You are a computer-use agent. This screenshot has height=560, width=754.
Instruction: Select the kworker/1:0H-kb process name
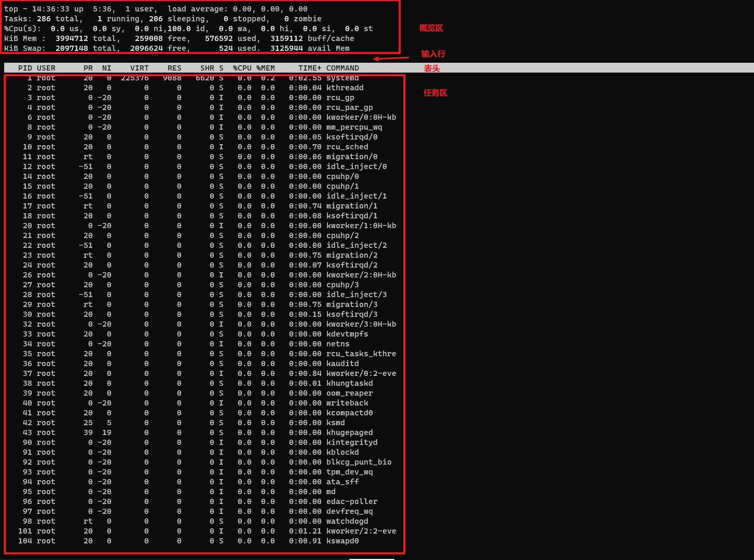click(x=361, y=226)
